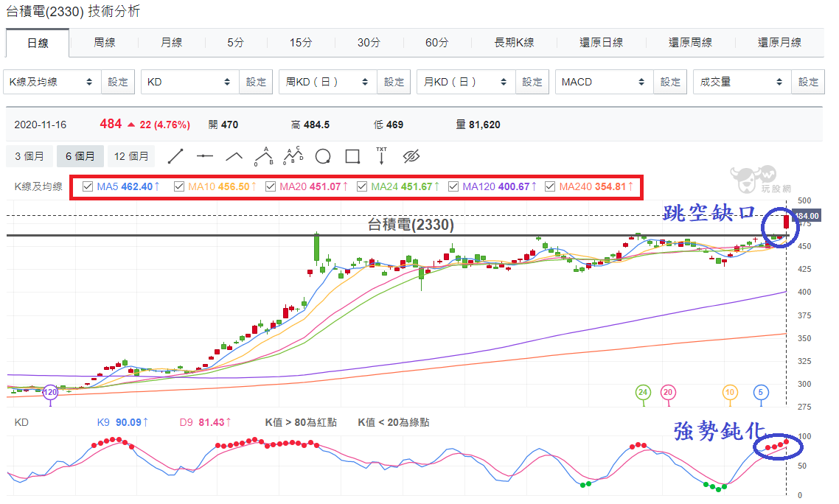Select the TXT text annotation tool
The image size is (839, 504).
pyautogui.click(x=381, y=155)
